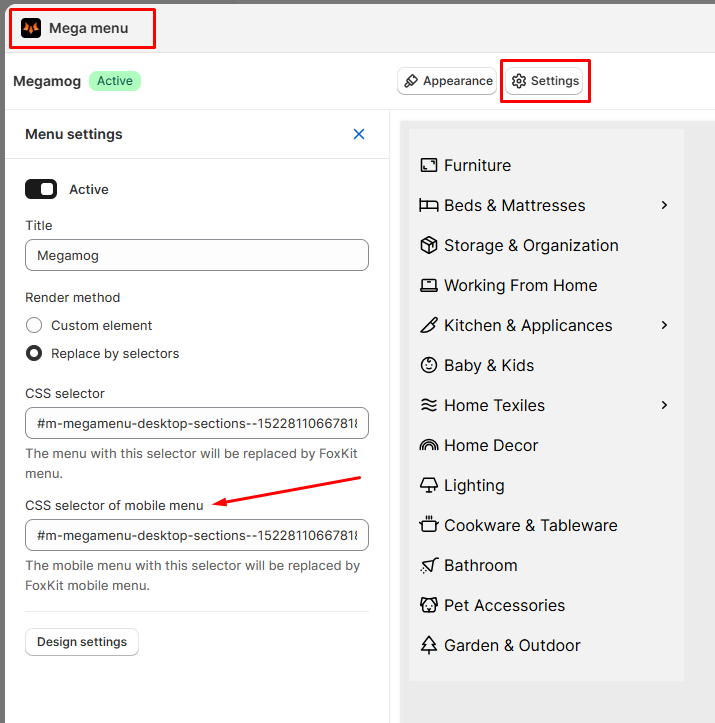
Task: Click the laptop icon beside Working From Home
Action: pos(428,285)
